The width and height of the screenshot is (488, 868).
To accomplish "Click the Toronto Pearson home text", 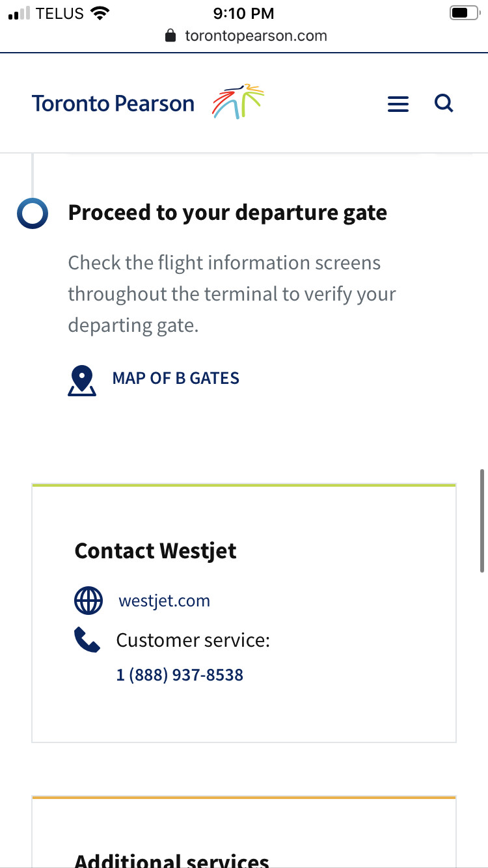I will [113, 103].
